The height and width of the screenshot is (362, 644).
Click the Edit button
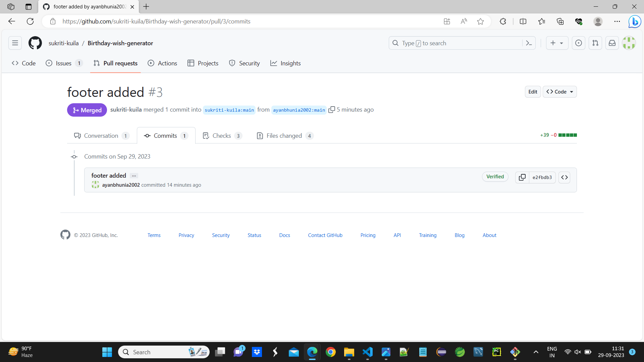[x=533, y=92]
